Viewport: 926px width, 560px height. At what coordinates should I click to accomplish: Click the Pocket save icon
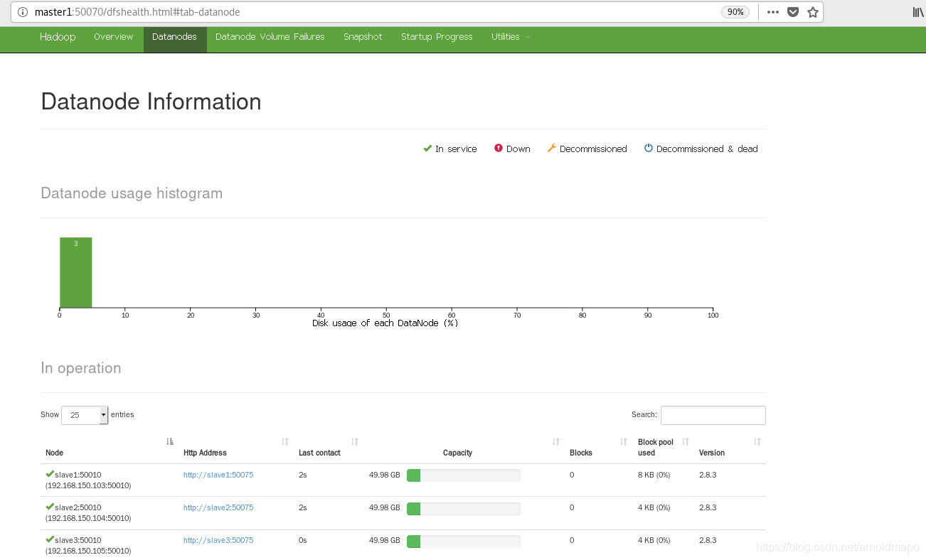[x=793, y=12]
